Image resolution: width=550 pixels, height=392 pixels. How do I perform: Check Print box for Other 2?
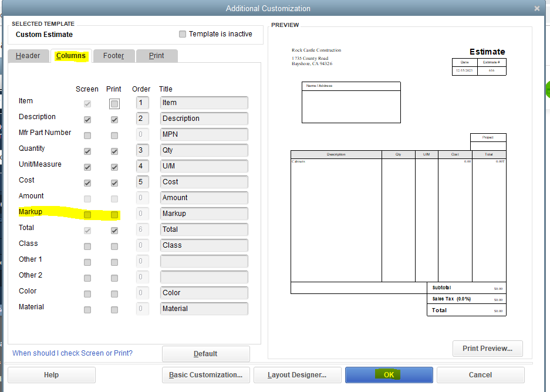click(114, 278)
